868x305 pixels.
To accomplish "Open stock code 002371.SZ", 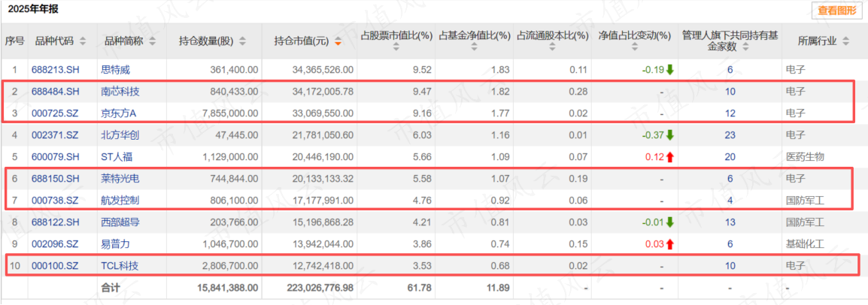I will [56, 134].
